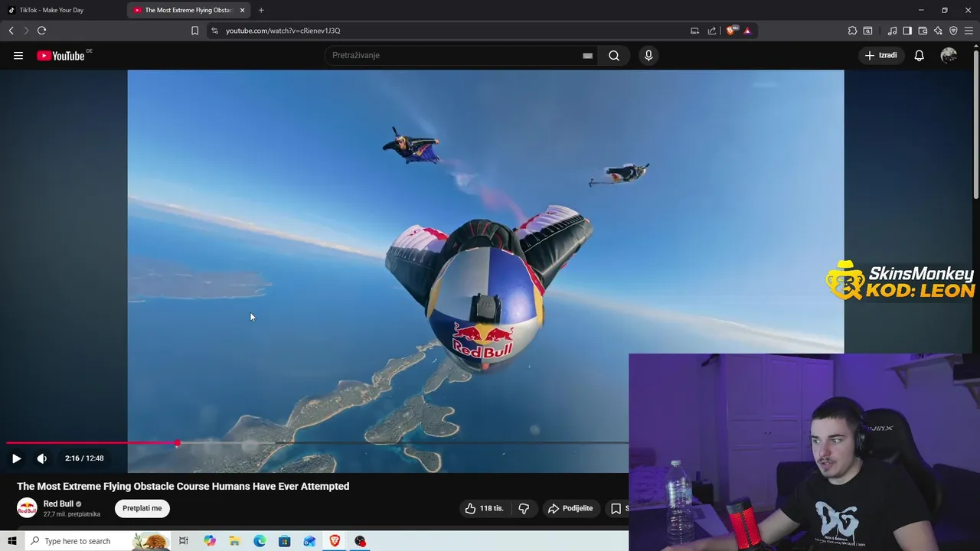Open Windows Task View
The width and height of the screenshot is (980, 551).
(x=183, y=541)
